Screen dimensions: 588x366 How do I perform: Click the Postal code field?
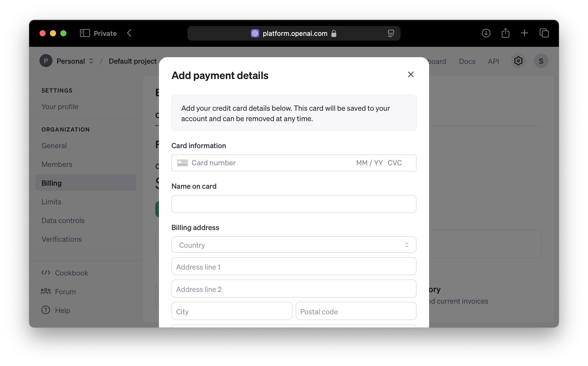pyautogui.click(x=356, y=311)
